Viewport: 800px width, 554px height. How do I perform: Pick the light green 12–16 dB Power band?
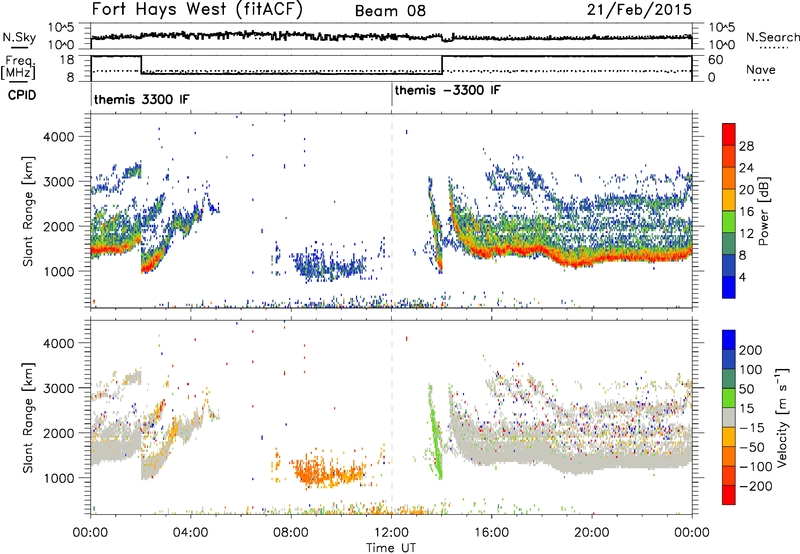pyautogui.click(x=729, y=221)
